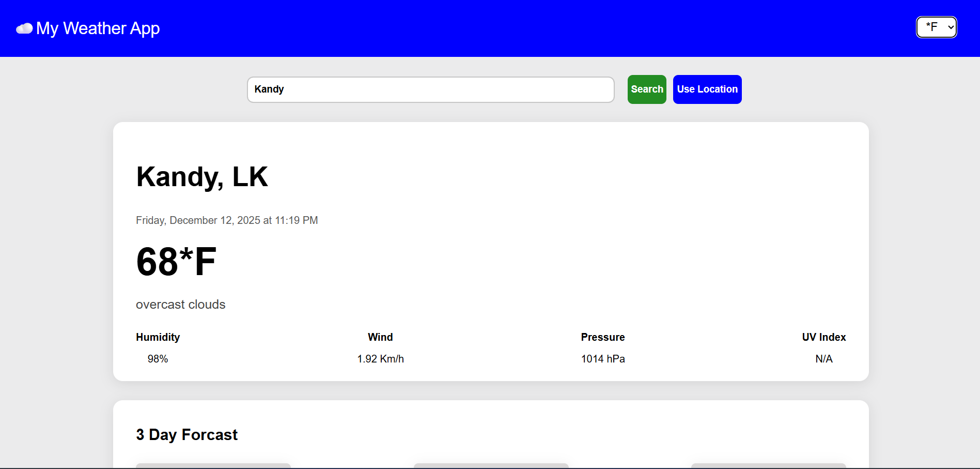Select the Kandy, LK city heading
This screenshot has width=980, height=469.
click(x=202, y=177)
